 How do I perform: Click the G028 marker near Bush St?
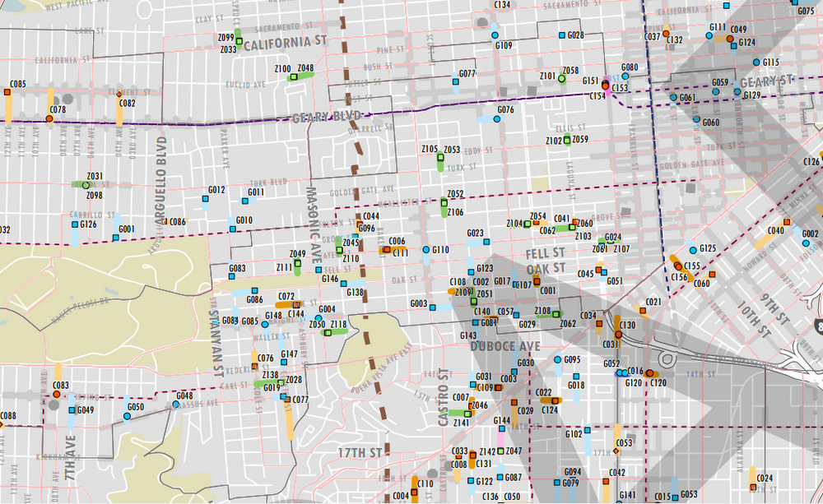[561, 35]
